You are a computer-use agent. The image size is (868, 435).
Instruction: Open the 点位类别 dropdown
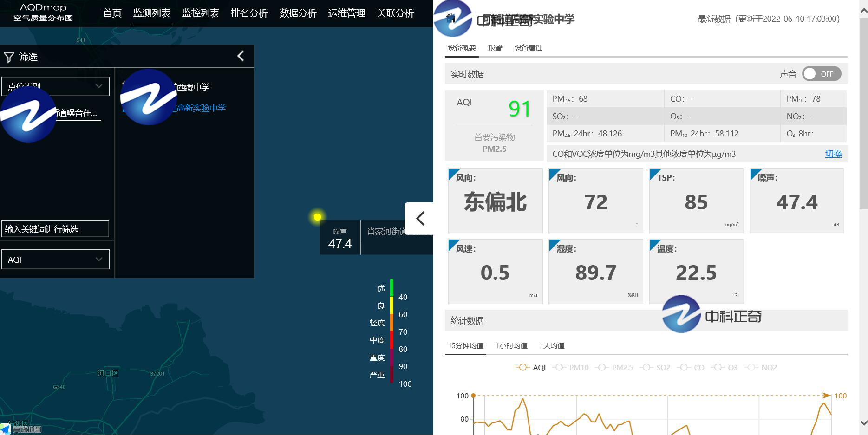pos(55,86)
